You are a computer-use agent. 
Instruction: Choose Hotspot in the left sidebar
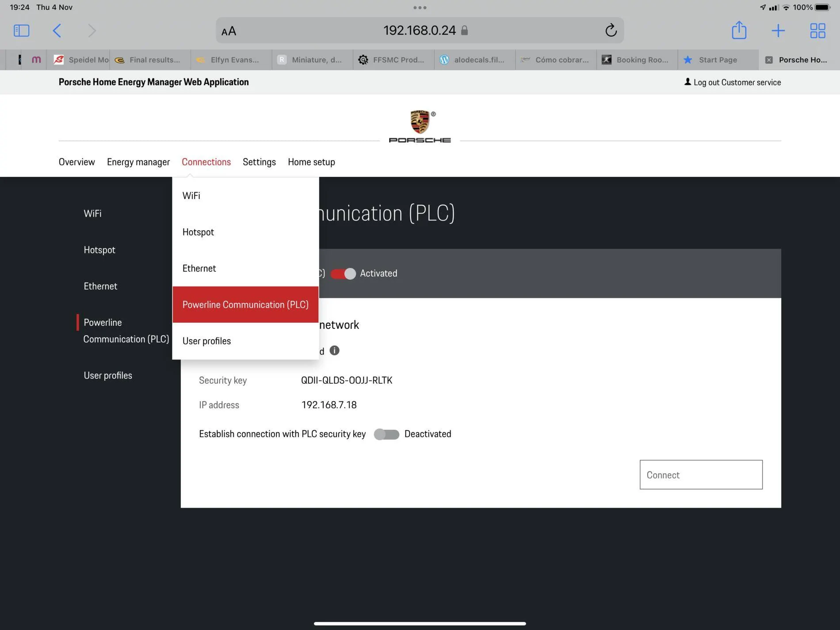point(99,249)
